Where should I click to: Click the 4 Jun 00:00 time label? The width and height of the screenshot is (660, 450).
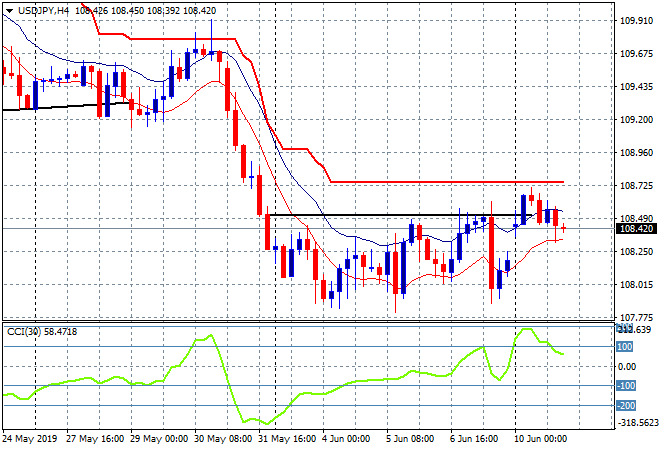click(x=346, y=439)
